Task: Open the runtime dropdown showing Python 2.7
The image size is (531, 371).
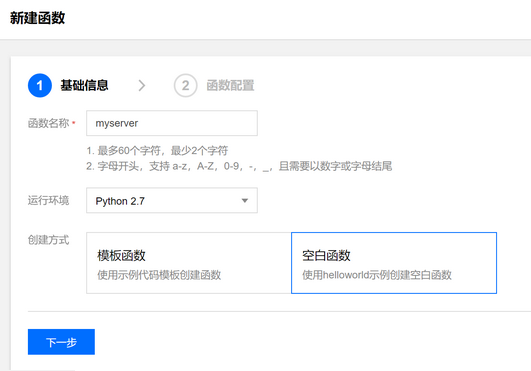Action: coord(172,200)
